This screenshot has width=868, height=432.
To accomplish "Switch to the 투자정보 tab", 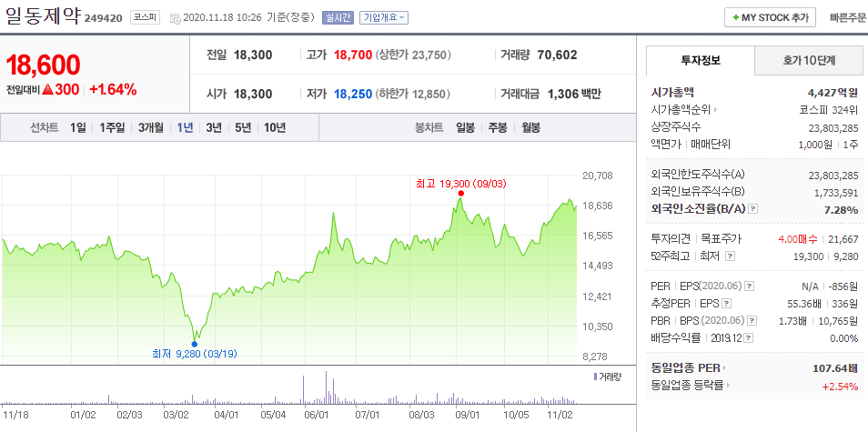I will 701,61.
